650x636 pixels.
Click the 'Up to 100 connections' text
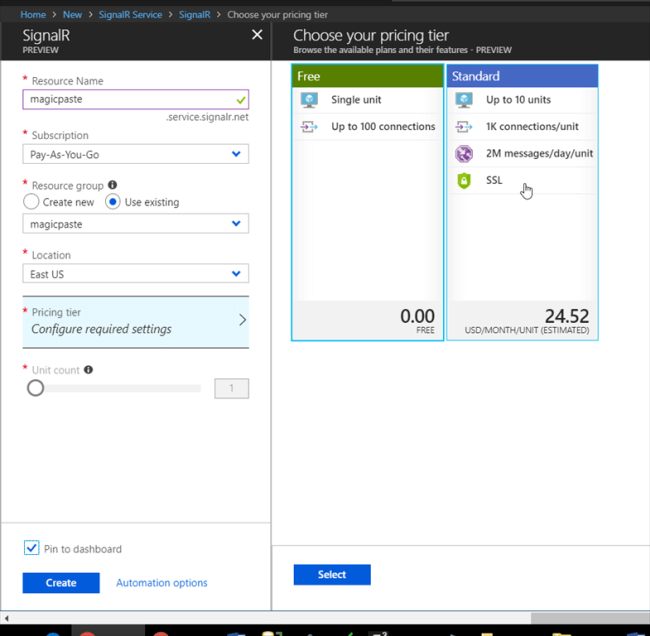(x=383, y=126)
